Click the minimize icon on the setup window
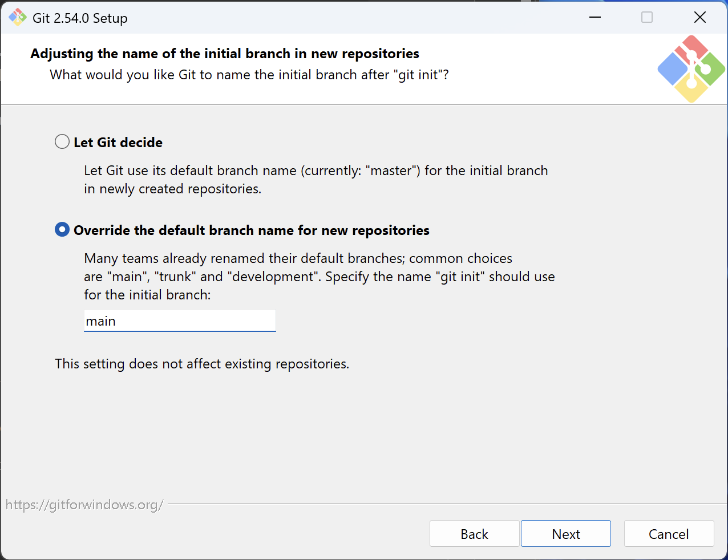The width and height of the screenshot is (728, 560). coord(595,18)
